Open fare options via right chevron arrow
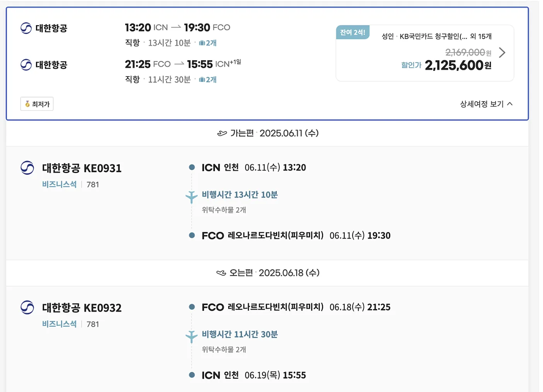Viewport: 543px width, 392px height. tap(502, 53)
